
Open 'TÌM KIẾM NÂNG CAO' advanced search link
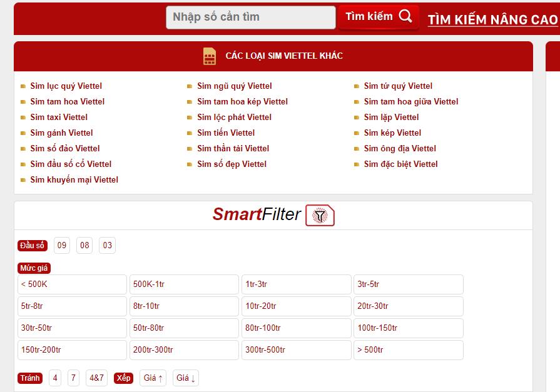[x=493, y=19]
